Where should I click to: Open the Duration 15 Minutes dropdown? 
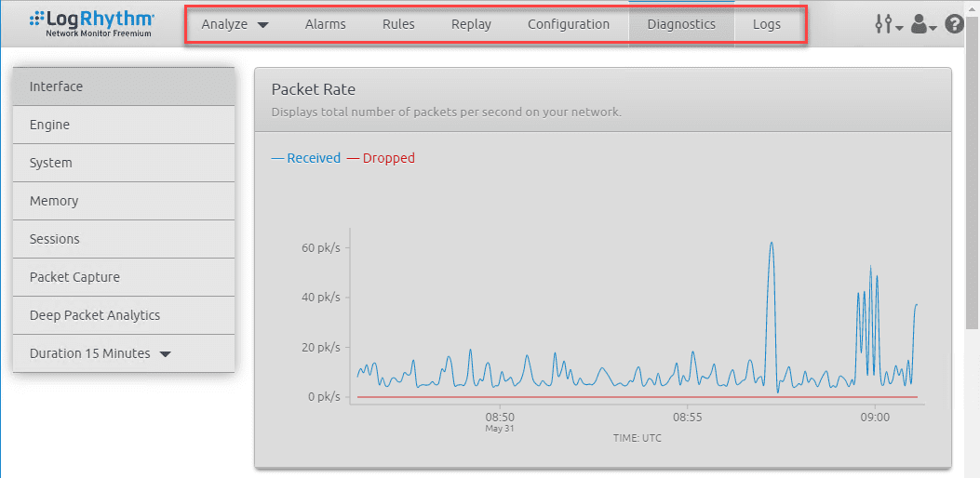tap(101, 353)
